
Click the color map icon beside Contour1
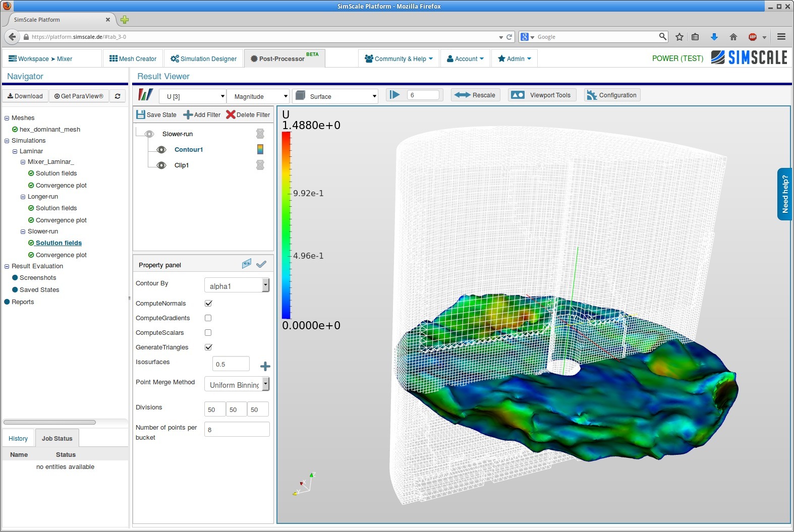(260, 149)
